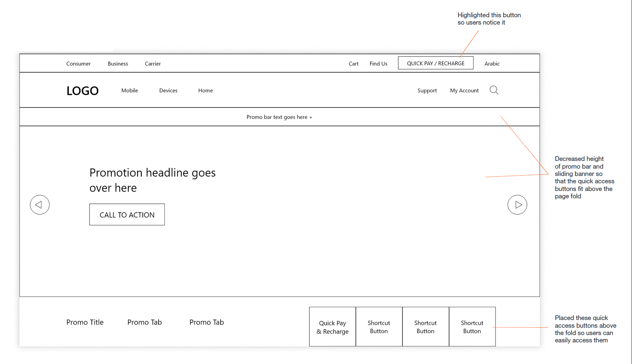Expand the promo bar text
This screenshot has width=632, height=364.
pos(279,117)
